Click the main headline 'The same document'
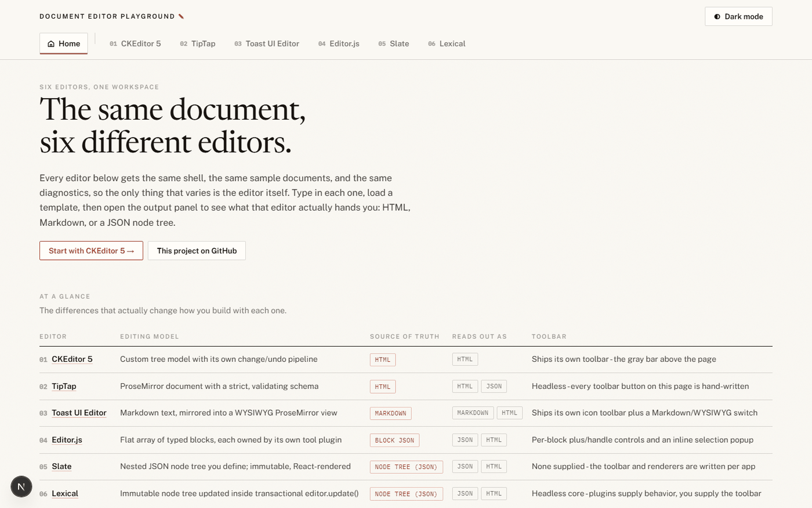This screenshot has height=508, width=812. 173,125
